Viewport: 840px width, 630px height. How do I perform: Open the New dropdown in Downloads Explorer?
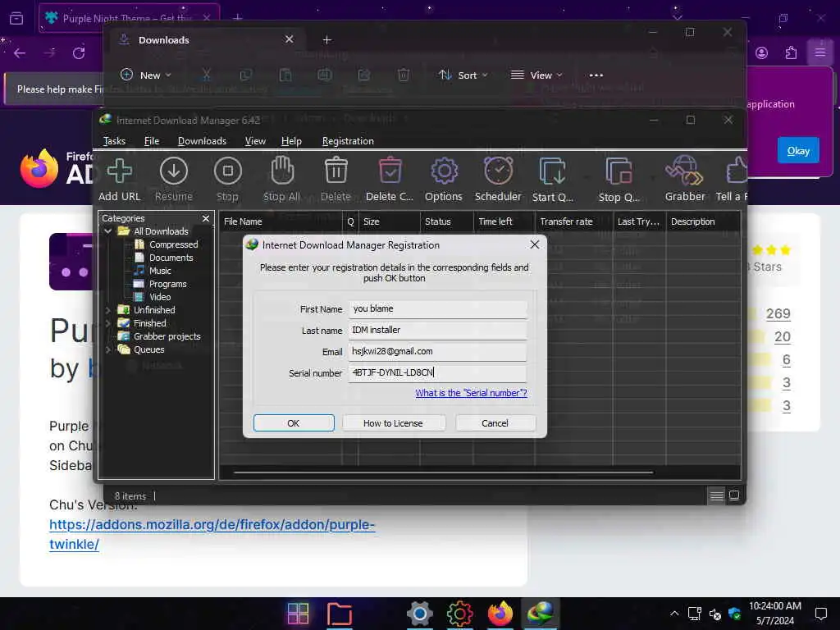pyautogui.click(x=146, y=75)
